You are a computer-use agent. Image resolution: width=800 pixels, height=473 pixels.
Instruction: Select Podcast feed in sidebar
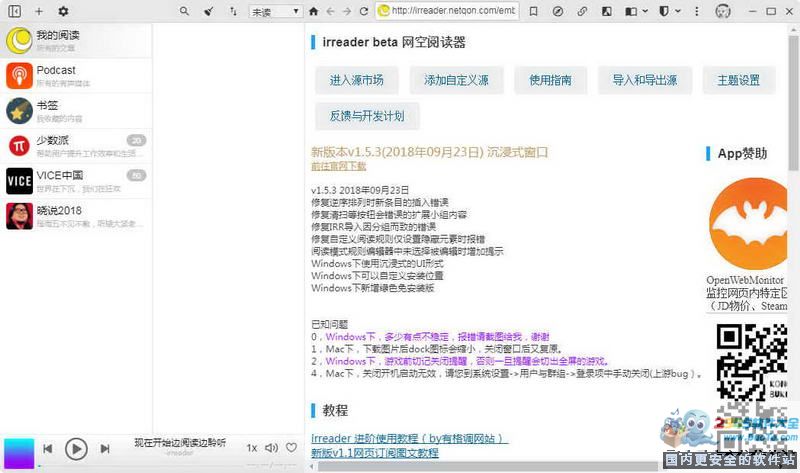pyautogui.click(x=76, y=76)
